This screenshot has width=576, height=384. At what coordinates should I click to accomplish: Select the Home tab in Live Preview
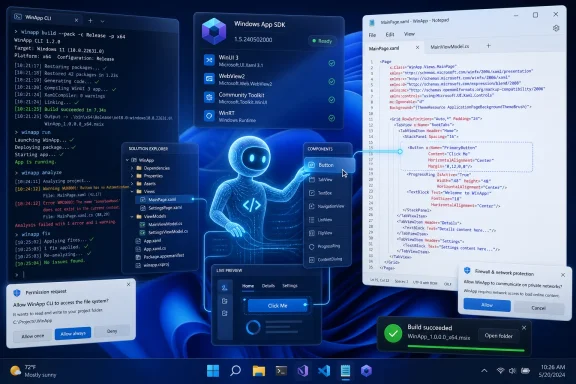click(x=248, y=286)
